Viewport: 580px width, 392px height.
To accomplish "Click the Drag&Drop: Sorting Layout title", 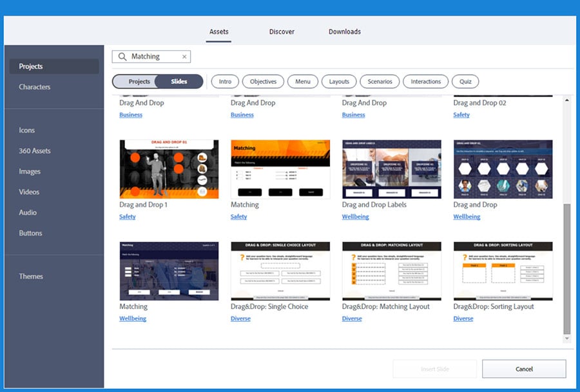I will [x=494, y=306].
